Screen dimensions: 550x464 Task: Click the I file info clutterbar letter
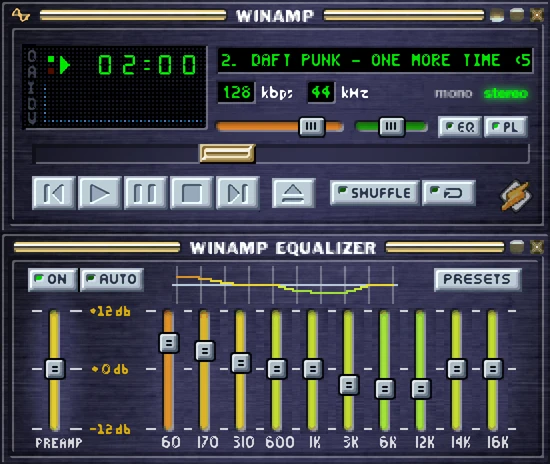32,88
